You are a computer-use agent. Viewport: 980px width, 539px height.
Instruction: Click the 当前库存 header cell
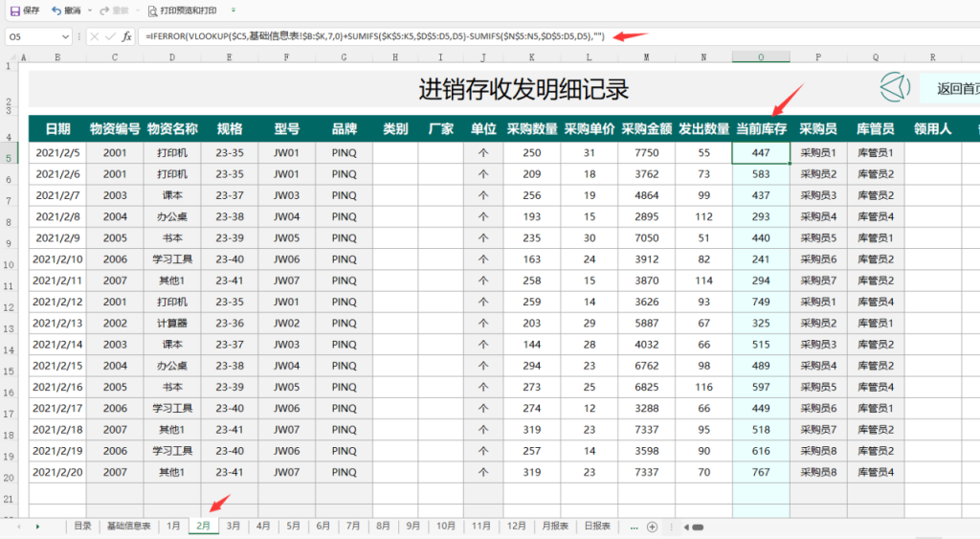tap(761, 129)
